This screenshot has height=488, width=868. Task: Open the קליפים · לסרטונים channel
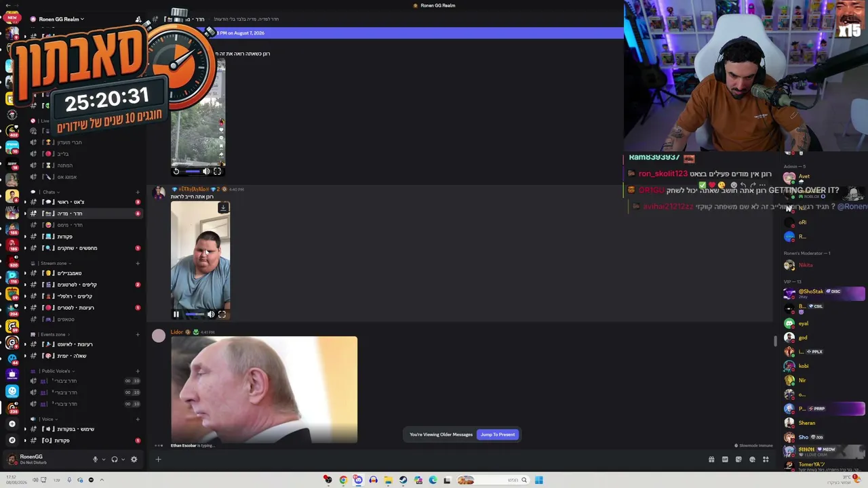click(x=85, y=285)
